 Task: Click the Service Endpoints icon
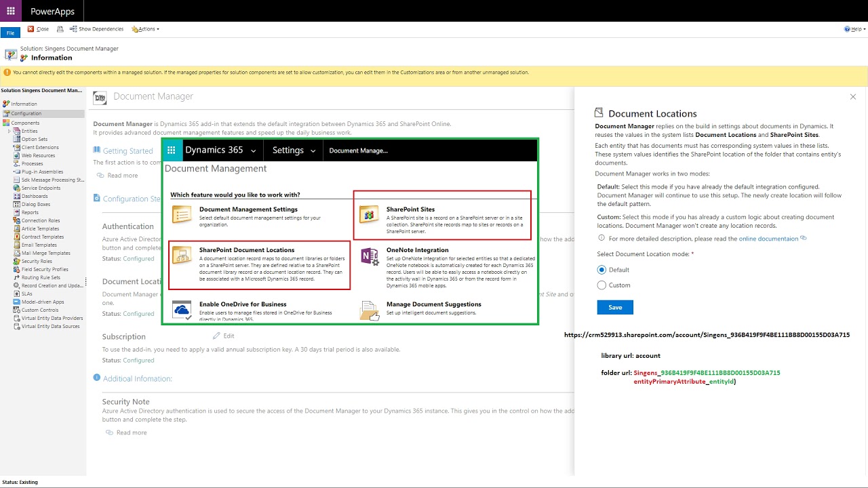[x=17, y=188]
